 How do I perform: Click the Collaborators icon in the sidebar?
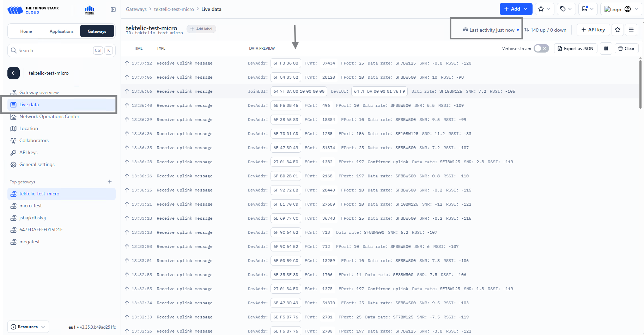13,140
